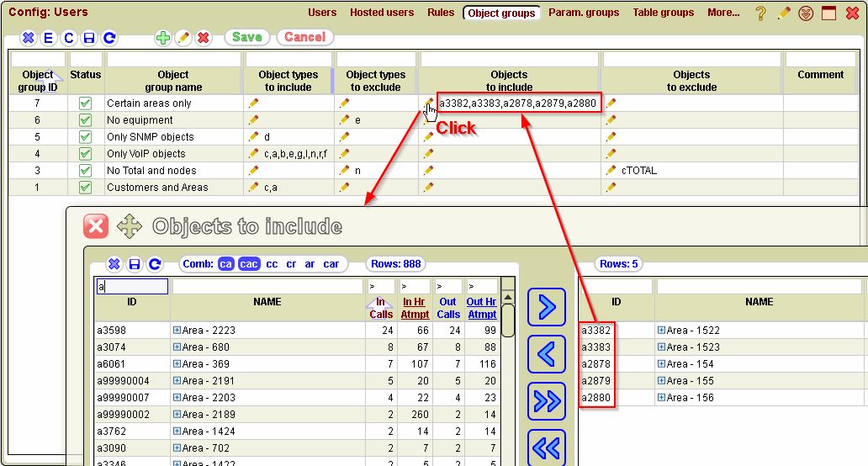Sort by Out Calls column header
The image size is (868, 466).
click(448, 308)
